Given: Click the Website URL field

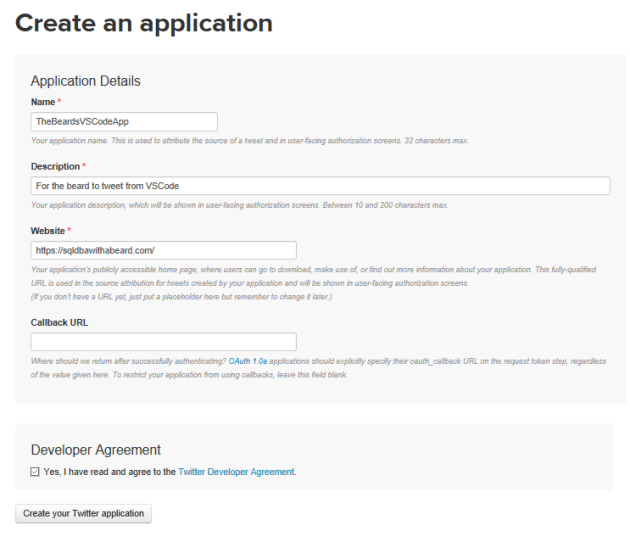Looking at the screenshot, I should coord(163,250).
